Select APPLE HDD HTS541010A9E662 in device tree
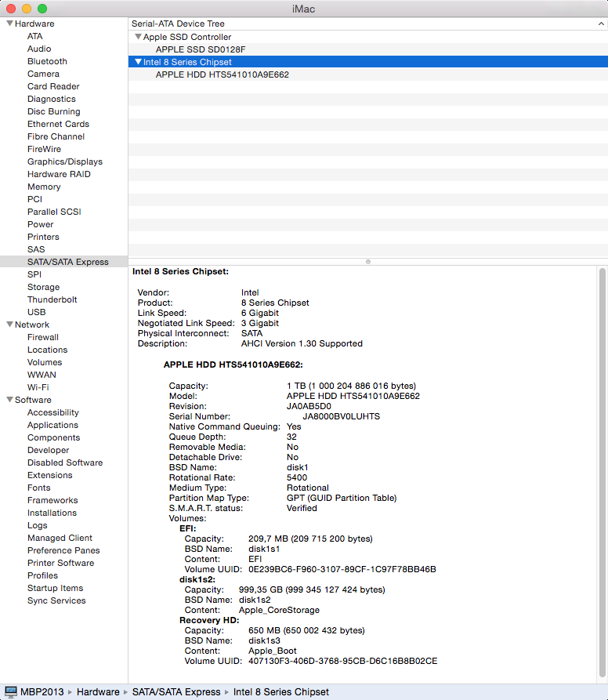 pos(368,74)
